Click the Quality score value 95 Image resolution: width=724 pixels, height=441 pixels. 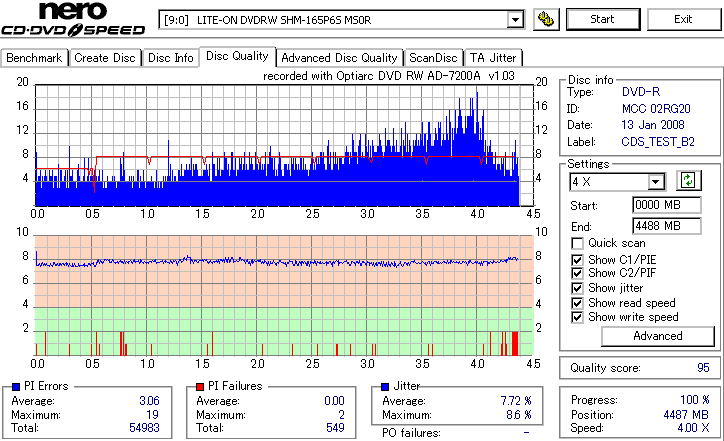coord(703,368)
